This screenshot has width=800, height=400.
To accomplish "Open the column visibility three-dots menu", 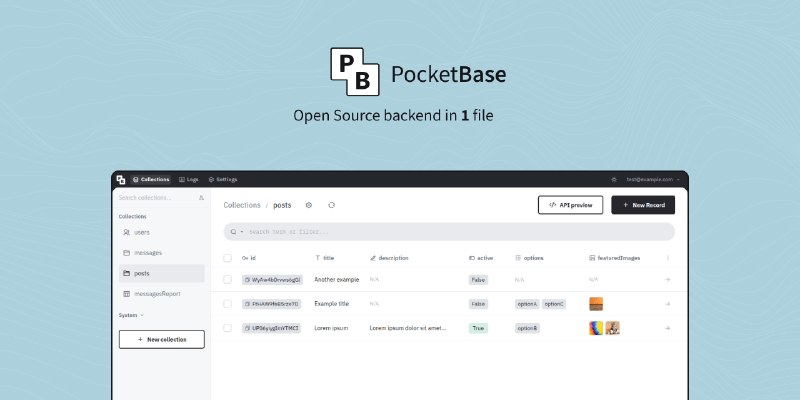I will [668, 258].
